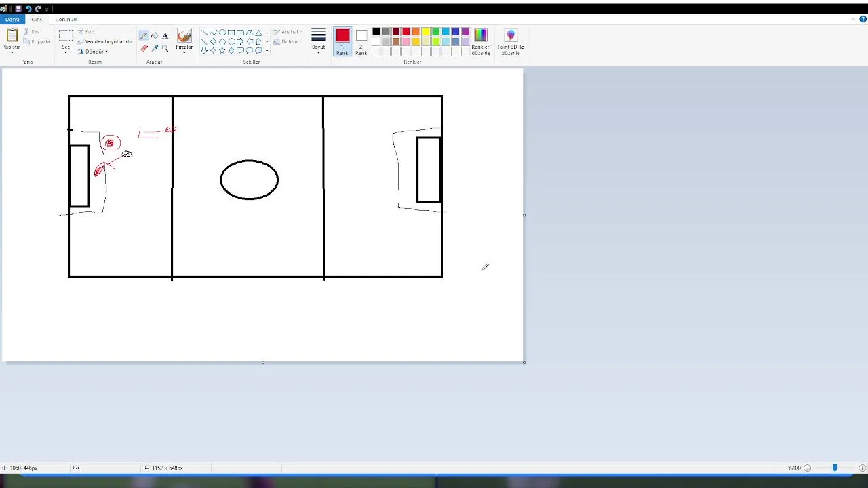
Task: Click the Undo arrow in quick access toolbar
Action: (28, 9)
